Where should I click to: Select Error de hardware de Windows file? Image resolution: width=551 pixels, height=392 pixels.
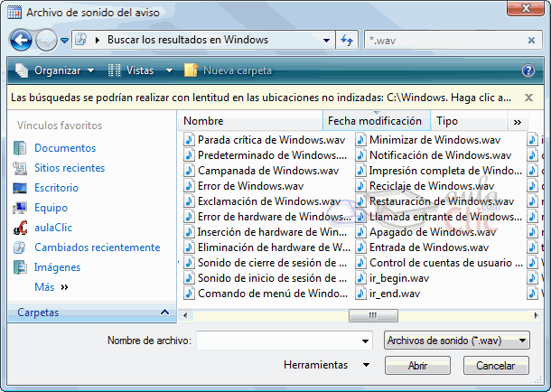(x=267, y=217)
